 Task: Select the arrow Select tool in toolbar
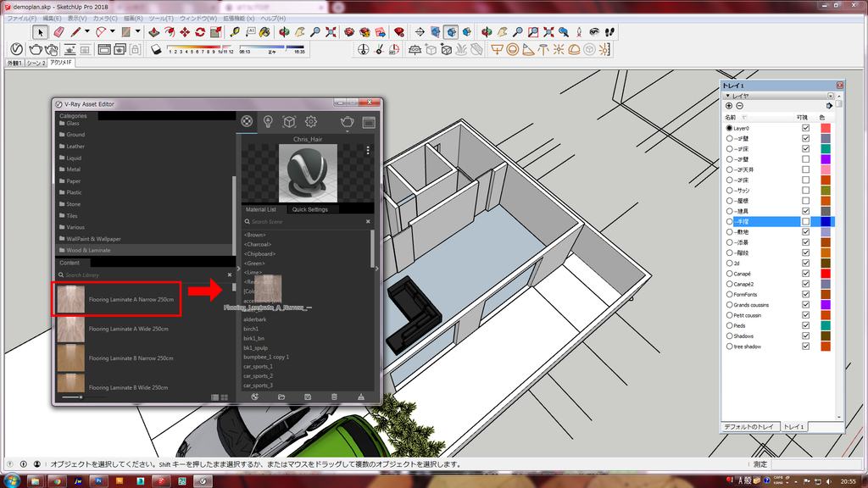point(40,32)
